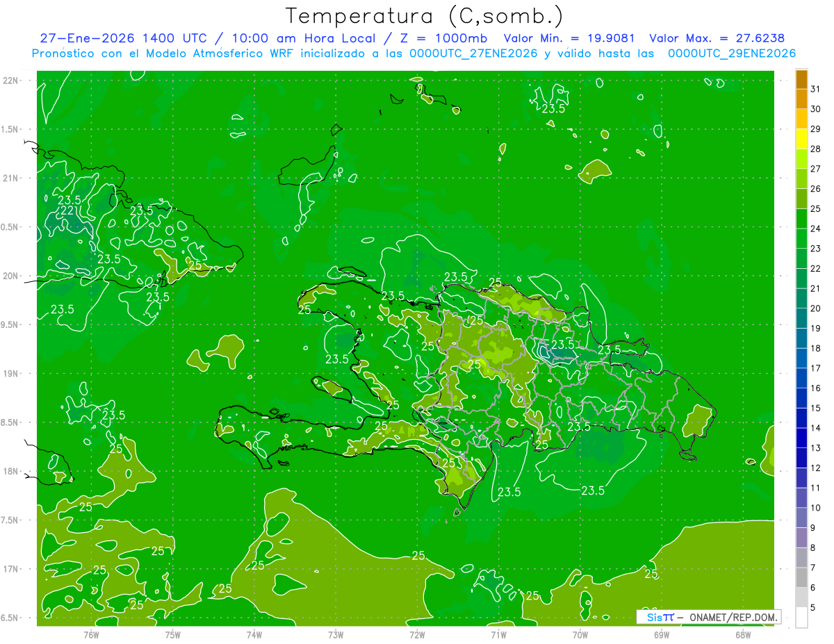Click the '29' color scale label
Viewport: 834px width, 644px height.
815,129
